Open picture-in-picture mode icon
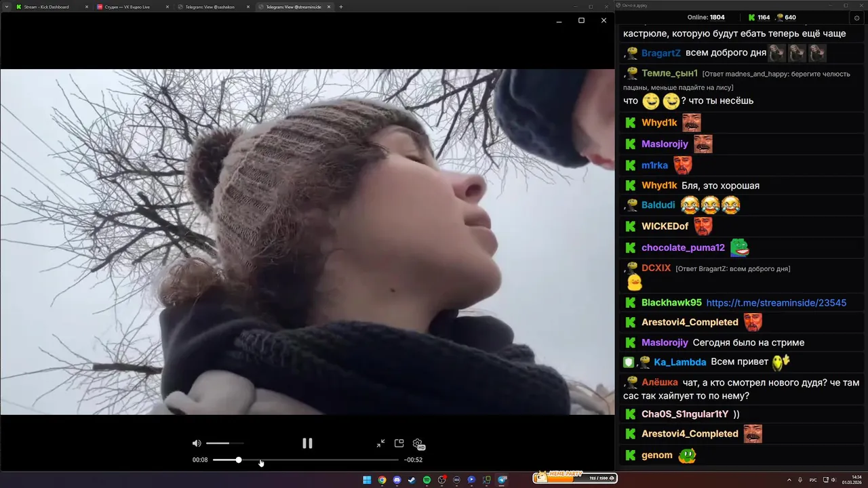Screen dimensions: 868x488 [x=399, y=443]
